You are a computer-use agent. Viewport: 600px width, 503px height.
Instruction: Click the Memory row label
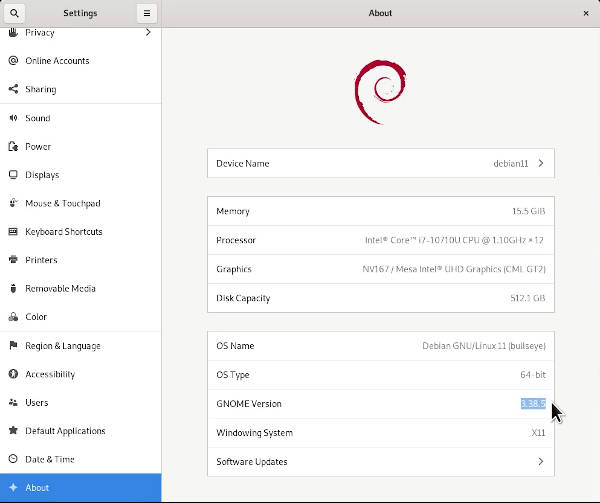click(x=233, y=211)
